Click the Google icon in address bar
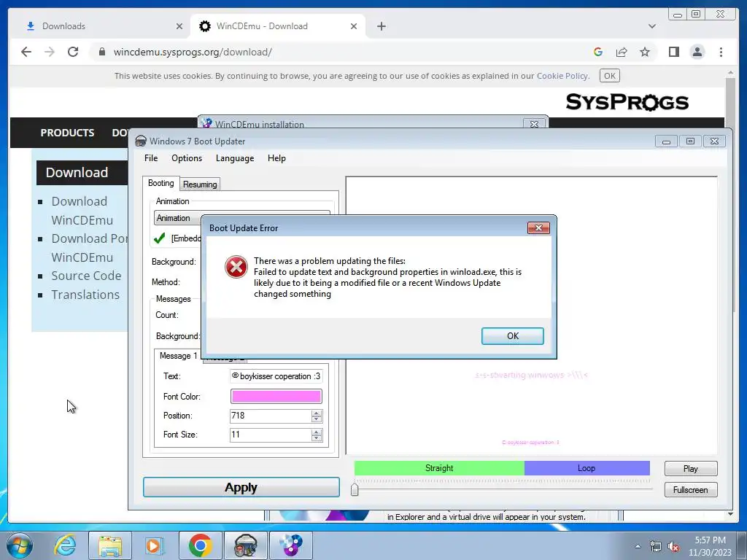Image resolution: width=747 pixels, height=560 pixels. click(598, 52)
